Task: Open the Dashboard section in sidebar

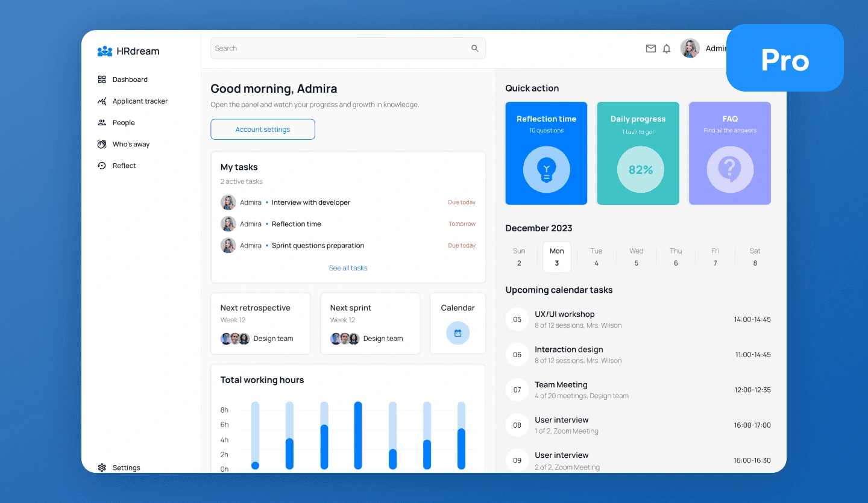Action: coord(129,79)
